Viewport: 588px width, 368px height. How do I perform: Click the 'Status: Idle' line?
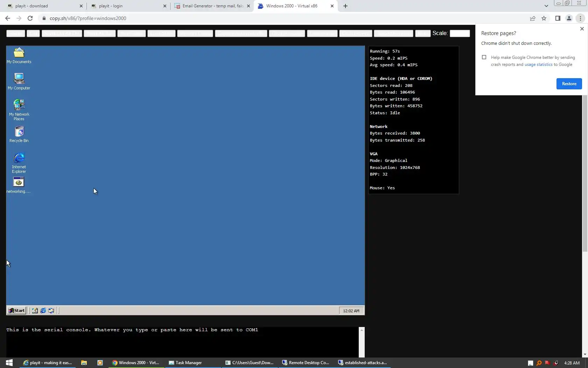[385, 113]
